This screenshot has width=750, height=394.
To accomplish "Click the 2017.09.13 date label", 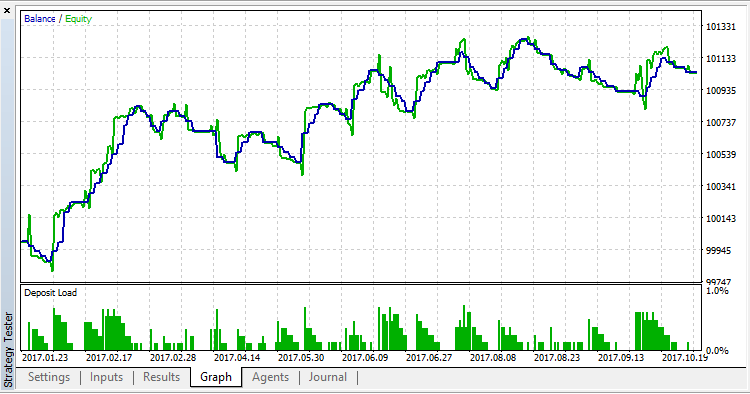I will [x=621, y=358].
